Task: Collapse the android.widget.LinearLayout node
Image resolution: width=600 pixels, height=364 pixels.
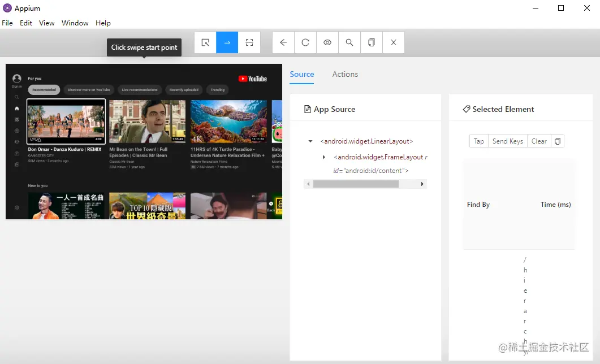Action: [310, 141]
